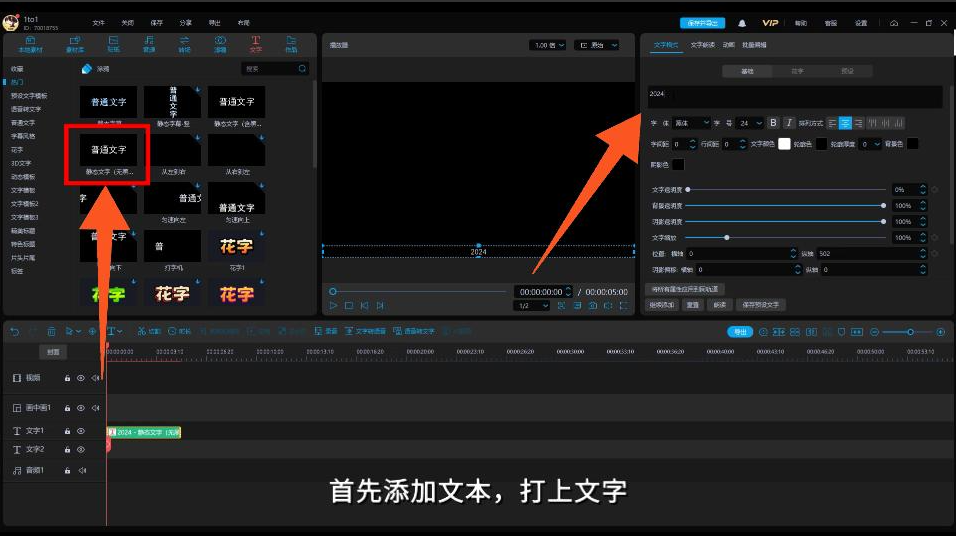Click the 语音转文字 speech-to-text tool
This screenshot has width=956, height=536.
414,331
